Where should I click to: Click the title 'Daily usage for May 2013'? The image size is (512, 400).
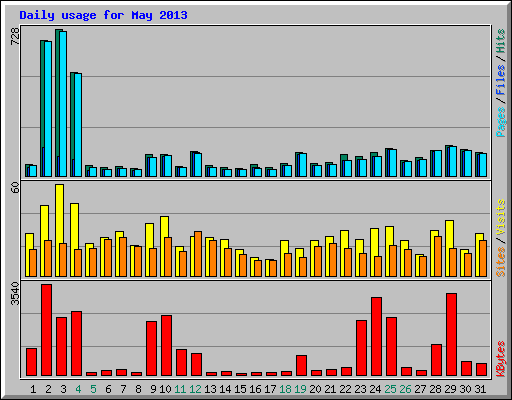103,15
